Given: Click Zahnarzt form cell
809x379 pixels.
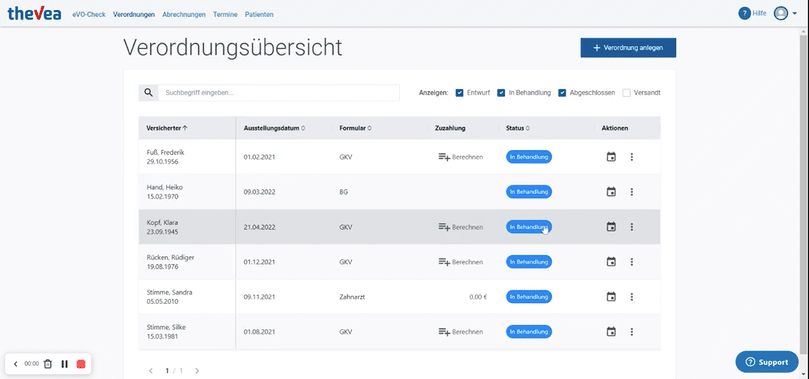Looking at the screenshot, I should pos(352,297).
